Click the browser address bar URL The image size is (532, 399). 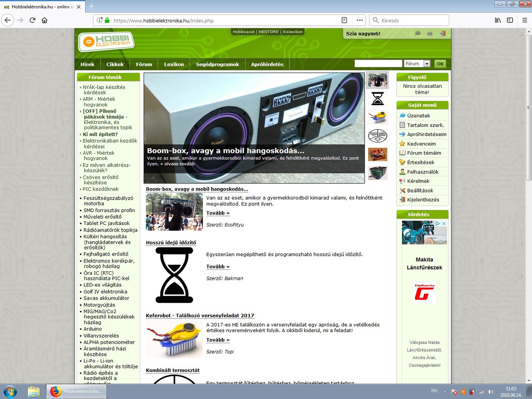coord(163,20)
